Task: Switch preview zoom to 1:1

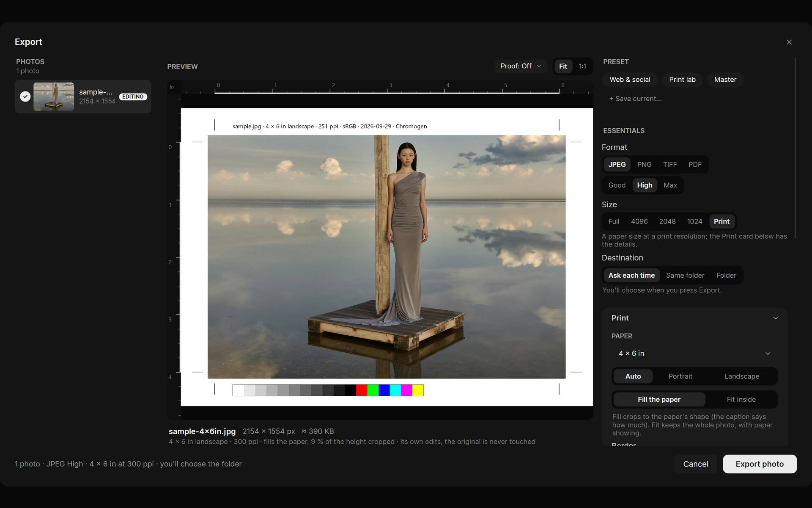Action: (x=582, y=66)
